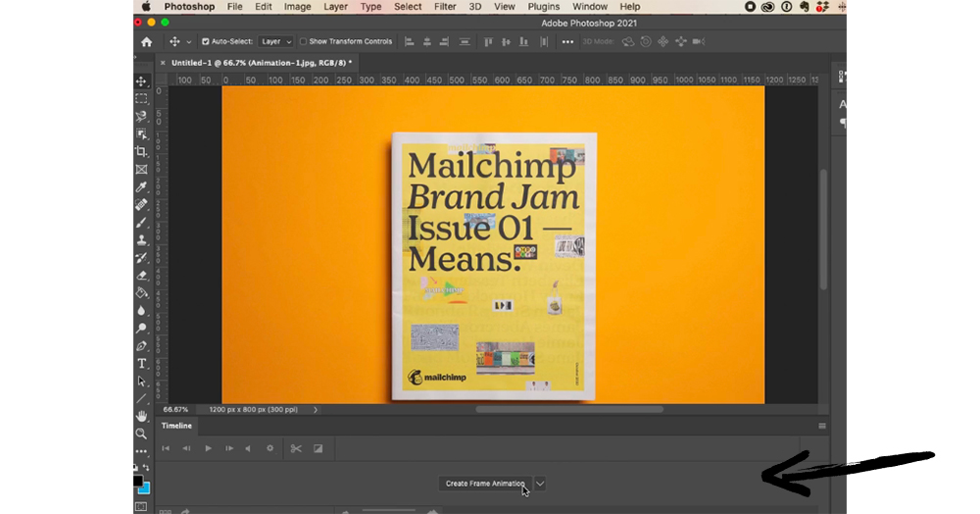Select the Hand tool
980x514 pixels.
(x=142, y=416)
